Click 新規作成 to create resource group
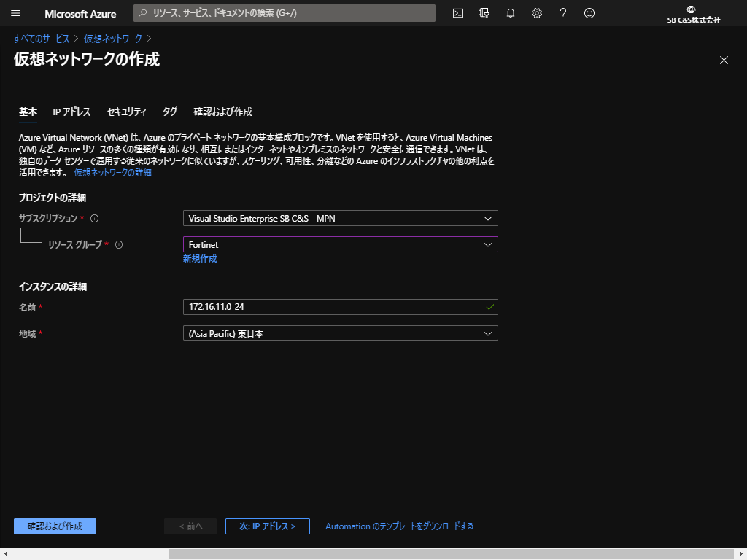Image resolution: width=747 pixels, height=560 pixels. (x=200, y=259)
